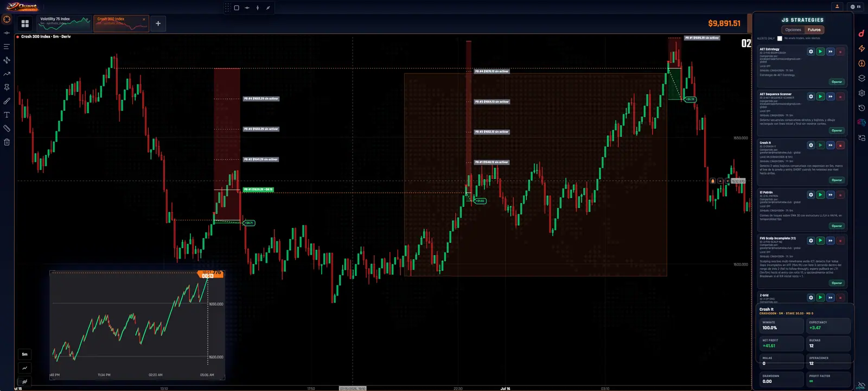The width and height of the screenshot is (868, 391).
Task: Open the settings gear in right sidebar
Action: (861, 93)
